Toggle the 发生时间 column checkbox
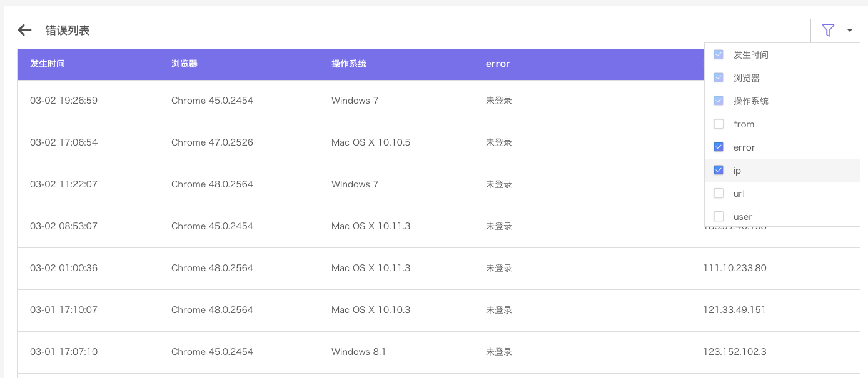Viewport: 868px width, 378px height. (x=719, y=55)
